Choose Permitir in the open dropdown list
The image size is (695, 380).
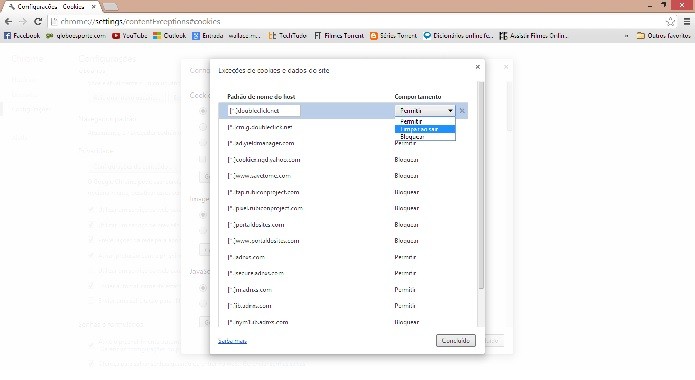point(425,121)
